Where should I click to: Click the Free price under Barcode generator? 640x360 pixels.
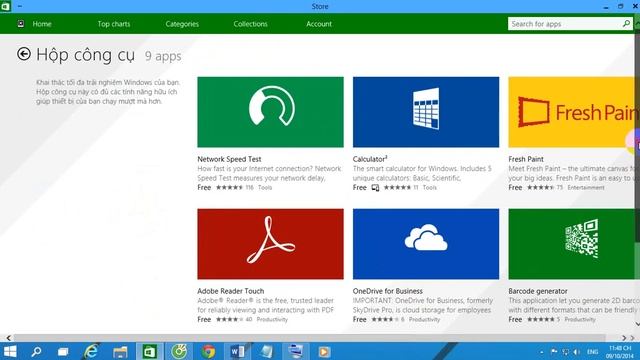[515, 319]
